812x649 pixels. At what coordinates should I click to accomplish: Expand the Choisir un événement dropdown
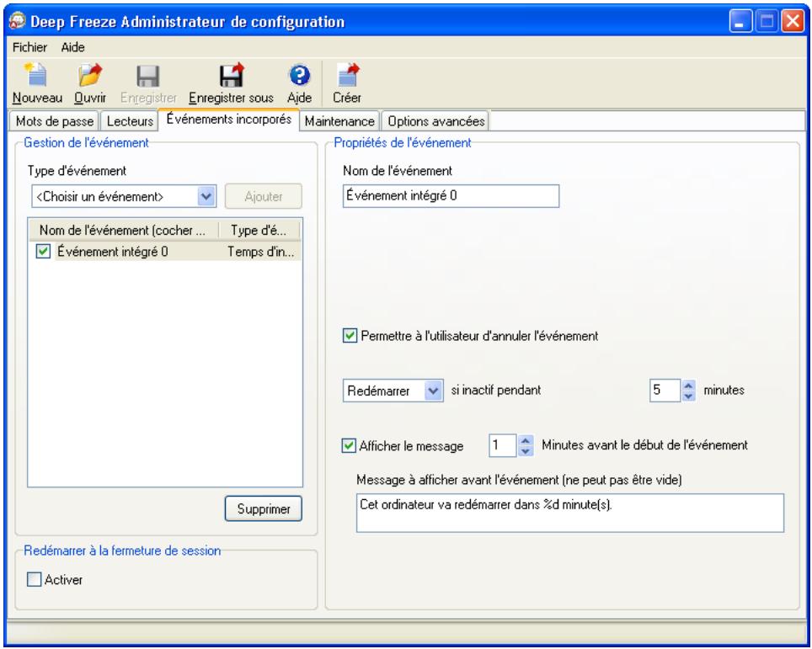tap(206, 197)
